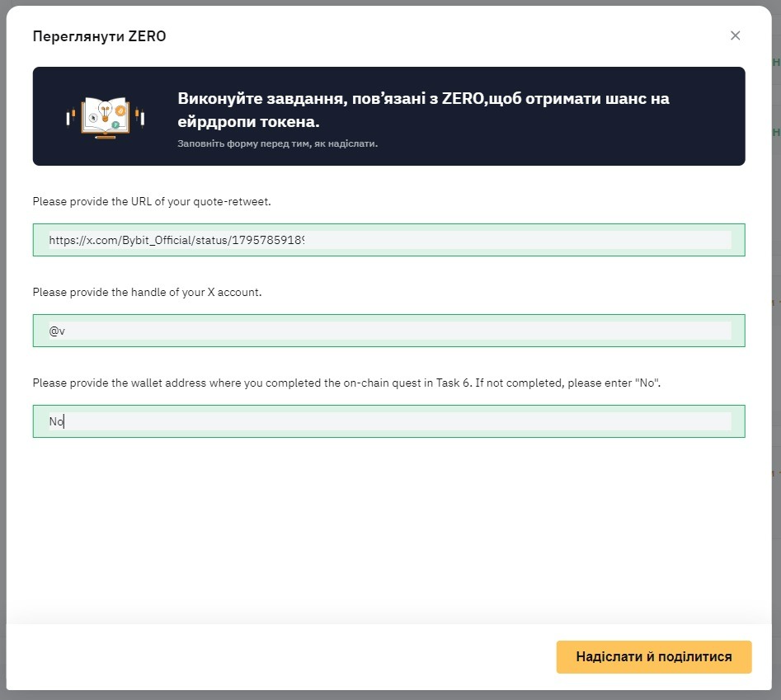The image size is (781, 700).
Task: Click label Please provide the URL of quote-retweet
Action: click(x=152, y=202)
